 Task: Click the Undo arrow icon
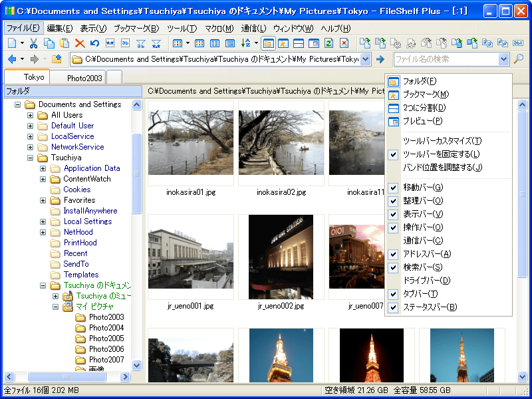coord(94,43)
